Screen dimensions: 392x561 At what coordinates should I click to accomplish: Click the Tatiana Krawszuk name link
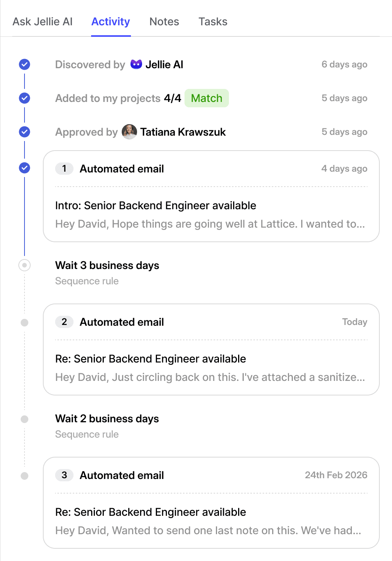point(183,132)
